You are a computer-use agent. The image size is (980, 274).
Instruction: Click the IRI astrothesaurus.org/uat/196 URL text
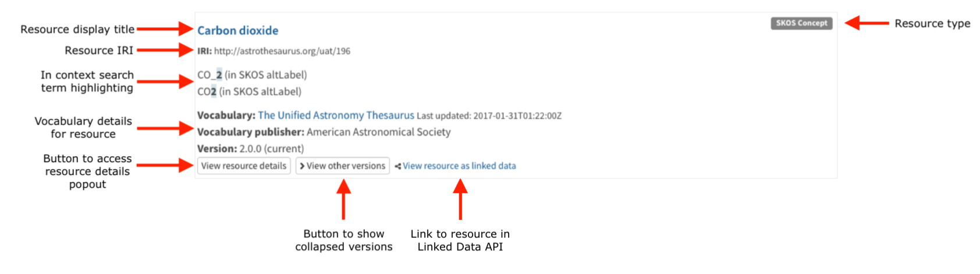point(282,51)
